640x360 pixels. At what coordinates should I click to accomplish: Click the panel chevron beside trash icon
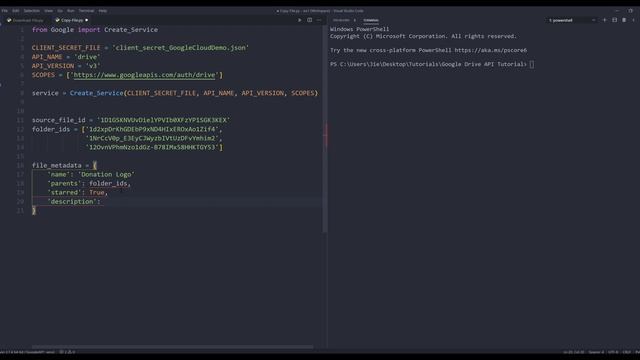tap(633, 20)
